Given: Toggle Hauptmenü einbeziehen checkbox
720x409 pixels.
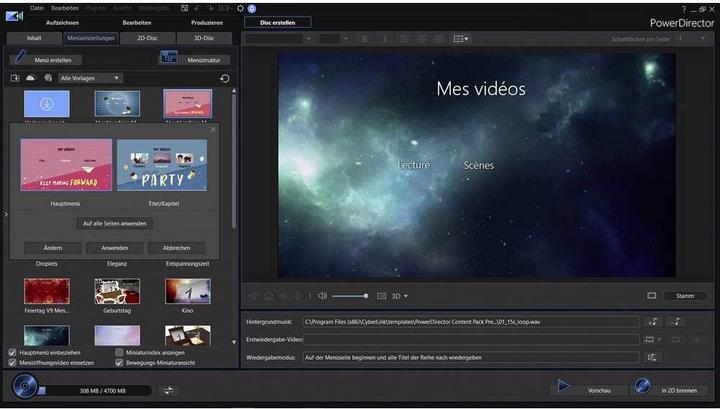Looking at the screenshot, I should pyautogui.click(x=12, y=353).
